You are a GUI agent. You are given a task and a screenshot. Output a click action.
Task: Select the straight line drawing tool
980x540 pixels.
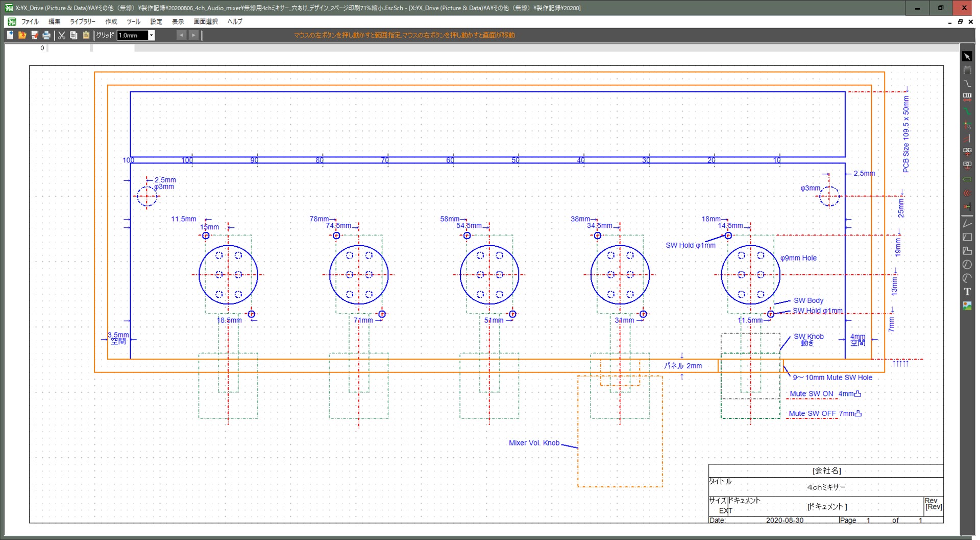coord(967,223)
